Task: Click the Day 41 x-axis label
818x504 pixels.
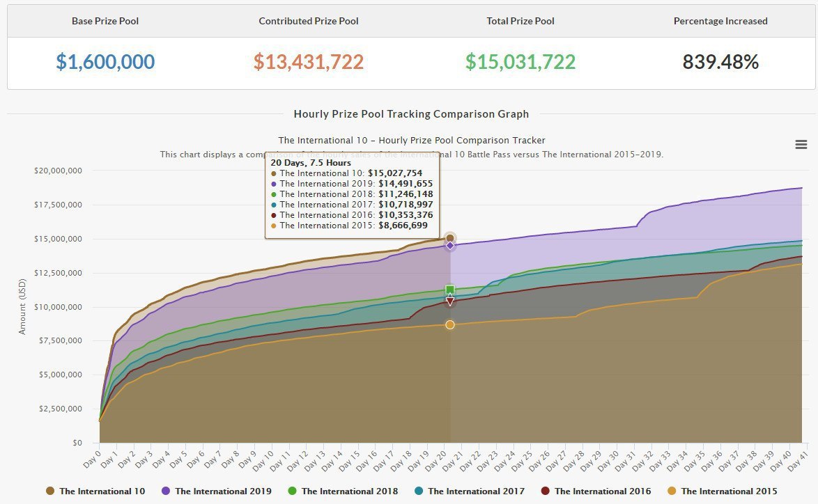Action: 796,460
